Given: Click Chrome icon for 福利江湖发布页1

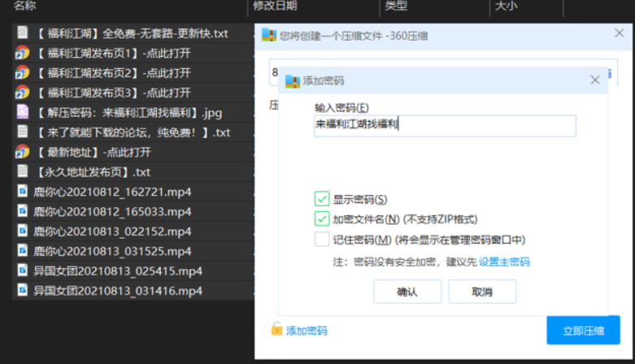Looking at the screenshot, I should [22, 54].
